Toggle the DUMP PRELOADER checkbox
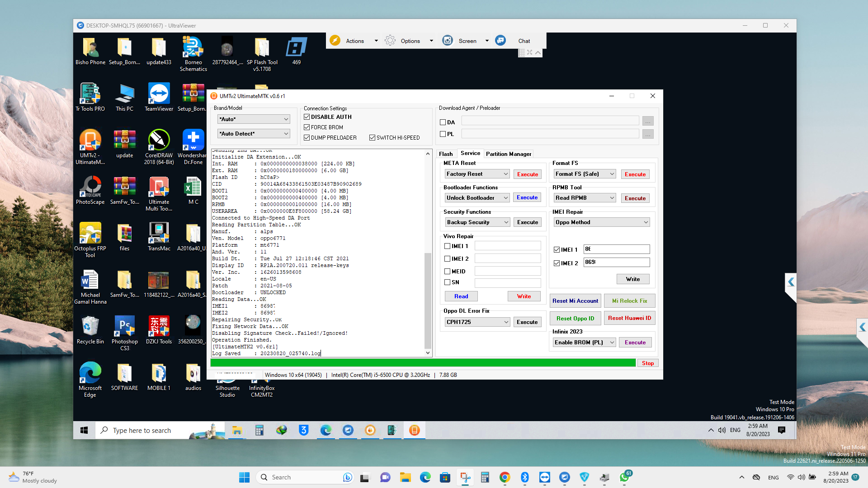868x488 pixels. [307, 137]
